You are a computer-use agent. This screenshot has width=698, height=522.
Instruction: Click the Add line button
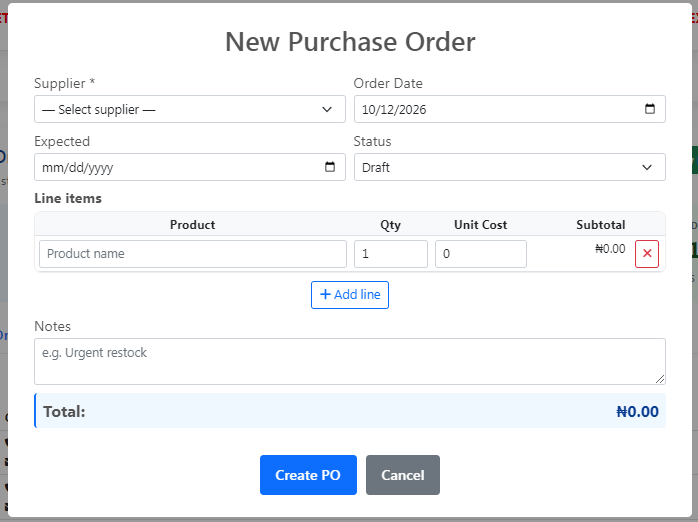350,295
